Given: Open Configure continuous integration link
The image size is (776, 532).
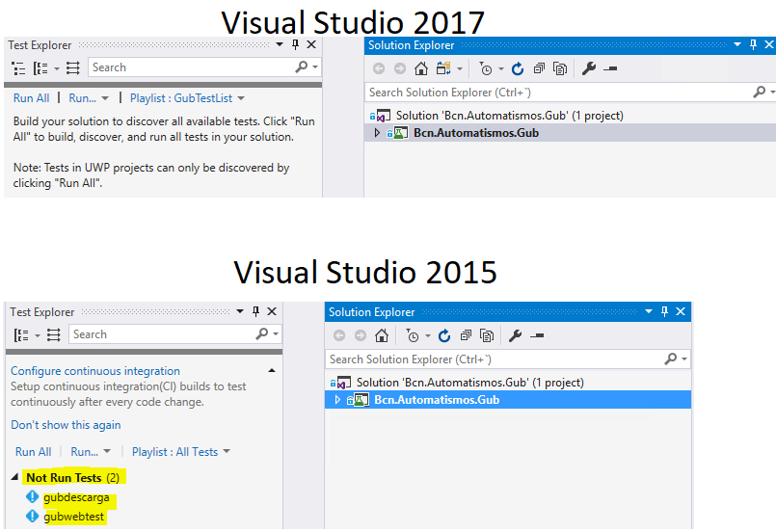Looking at the screenshot, I should click(x=95, y=371).
